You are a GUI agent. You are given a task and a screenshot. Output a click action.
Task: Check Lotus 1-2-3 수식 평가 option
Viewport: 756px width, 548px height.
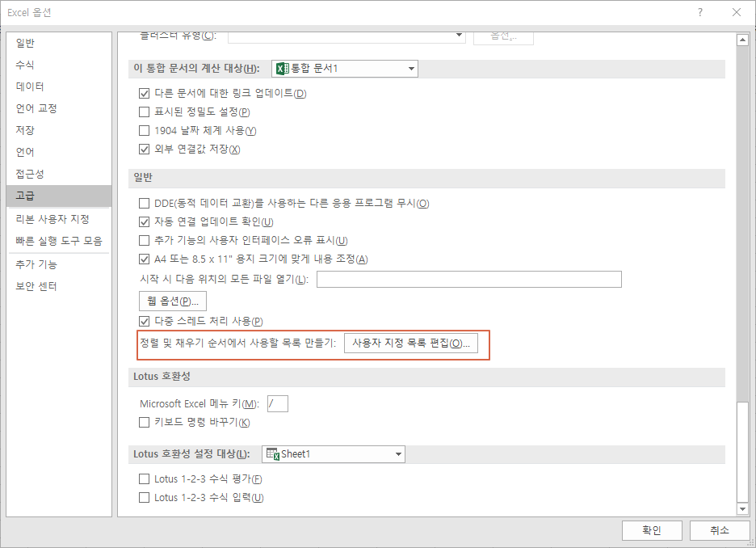[144, 478]
